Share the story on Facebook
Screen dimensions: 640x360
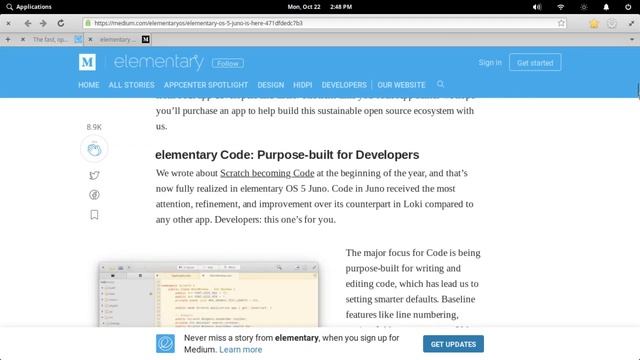point(94,195)
